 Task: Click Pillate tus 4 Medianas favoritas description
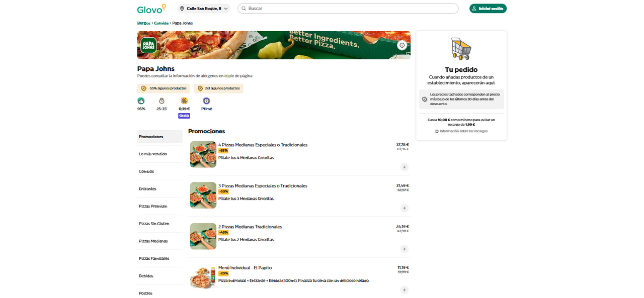click(247, 158)
